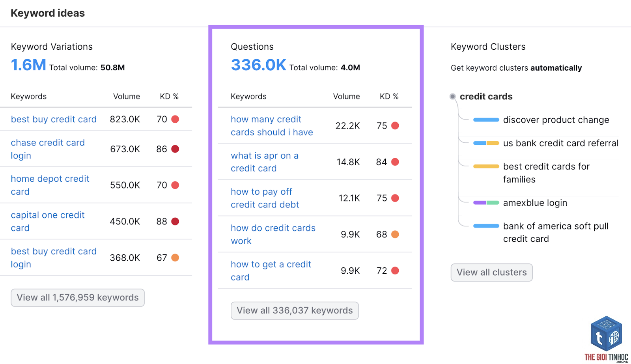The width and height of the screenshot is (631, 364).
Task: Click View all clusters button
Action: point(492,273)
